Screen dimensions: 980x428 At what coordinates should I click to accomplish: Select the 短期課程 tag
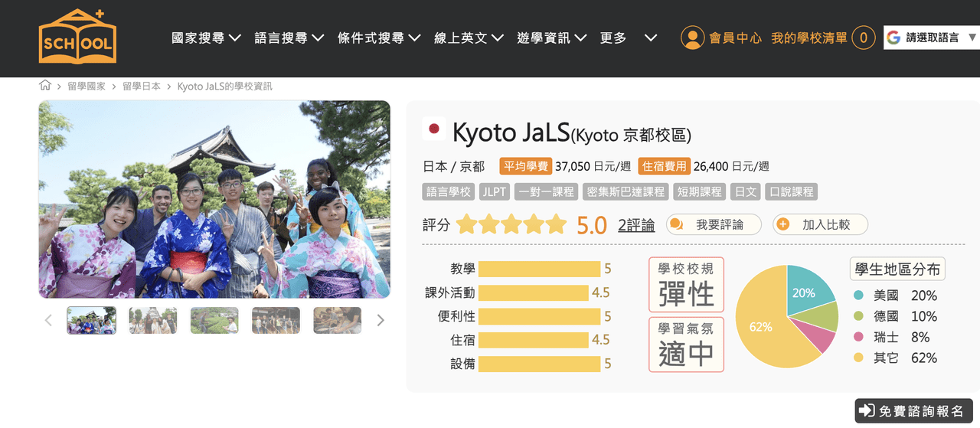coord(699,191)
